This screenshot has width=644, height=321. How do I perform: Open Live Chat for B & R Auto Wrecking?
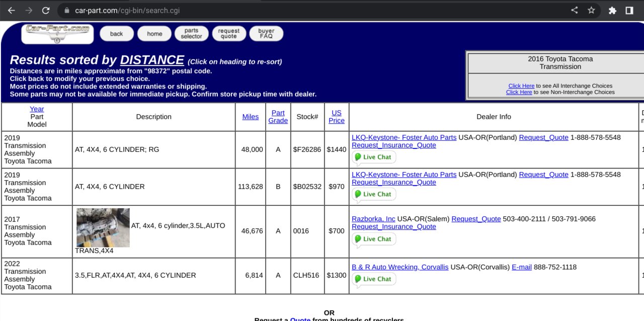click(374, 279)
